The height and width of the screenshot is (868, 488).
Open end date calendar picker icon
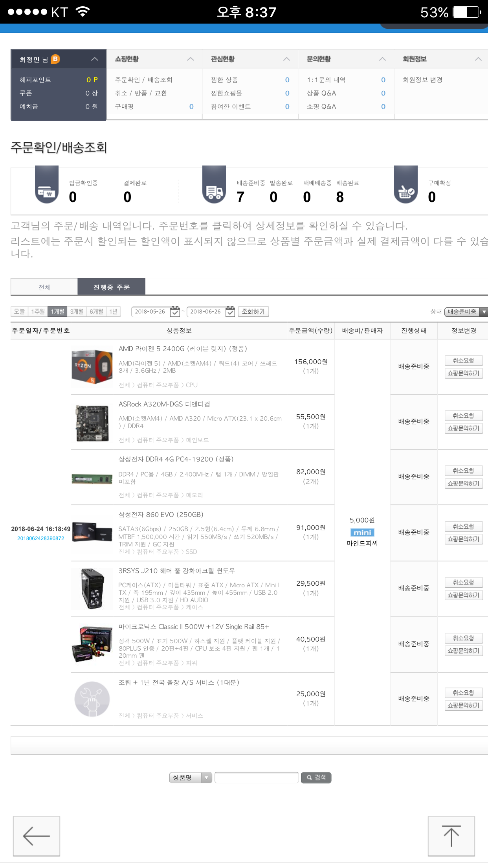[230, 311]
